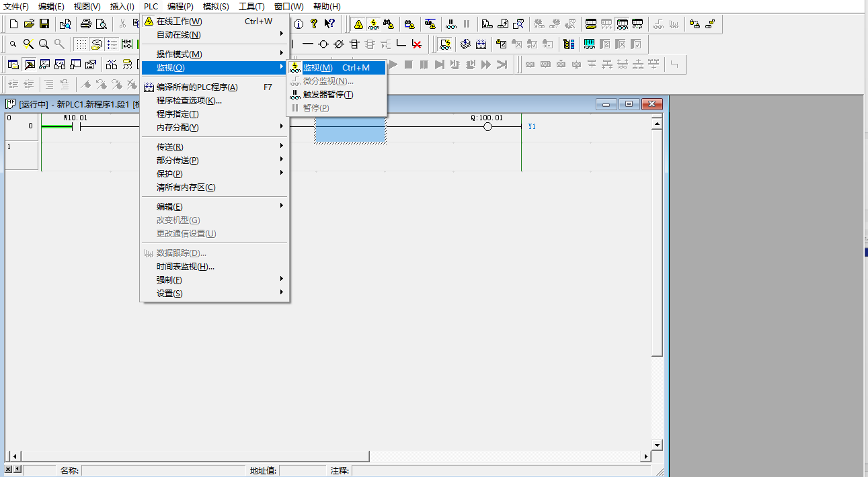
Task: Expand the 操作模式(M) submenu
Action: point(214,54)
